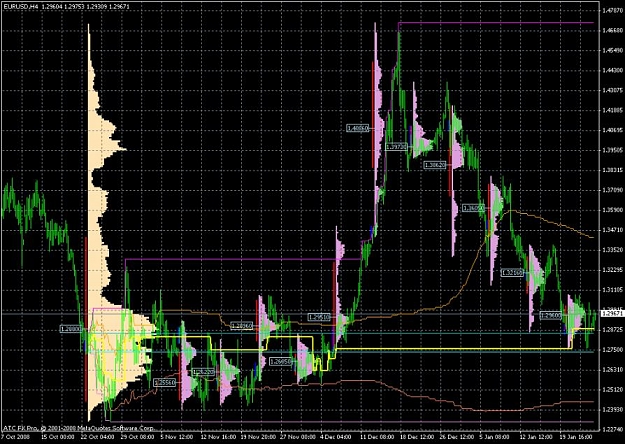The height and width of the screenshot is (444, 625).
Task: Click the 5 Jan 08:00 time axis label
Action: (x=494, y=436)
